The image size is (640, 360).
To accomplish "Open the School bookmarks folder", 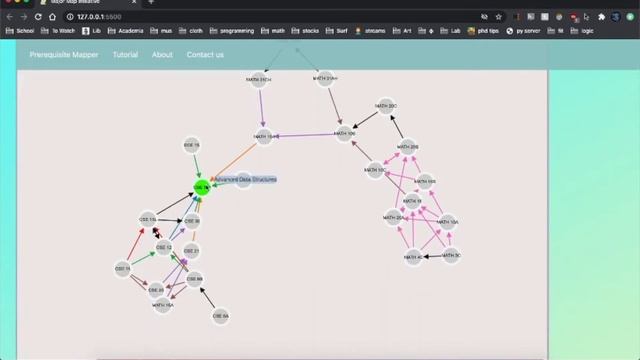I will coord(20,31).
